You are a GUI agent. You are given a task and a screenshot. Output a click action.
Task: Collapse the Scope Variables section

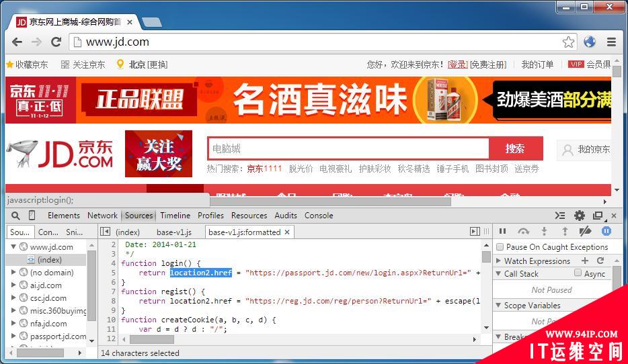click(x=499, y=305)
